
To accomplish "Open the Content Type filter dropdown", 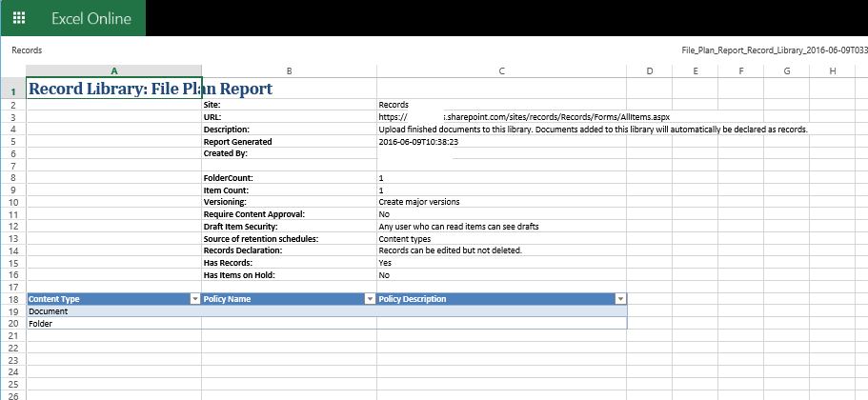I will (195, 299).
